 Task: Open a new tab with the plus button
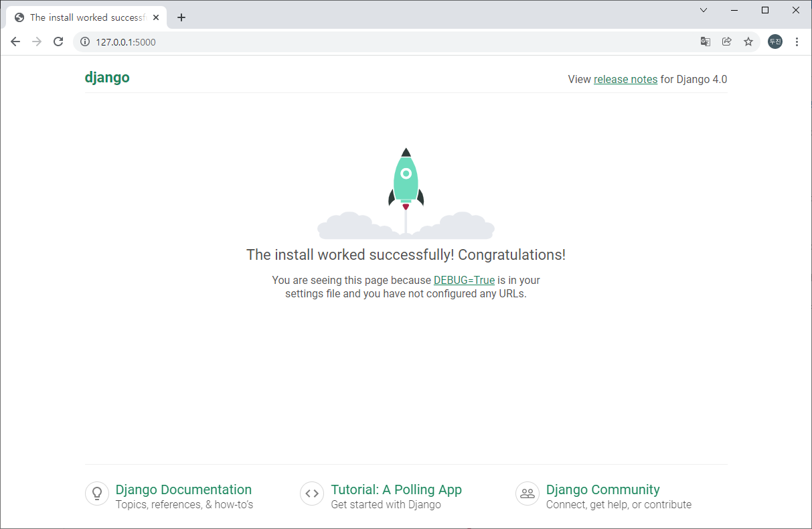tap(181, 17)
